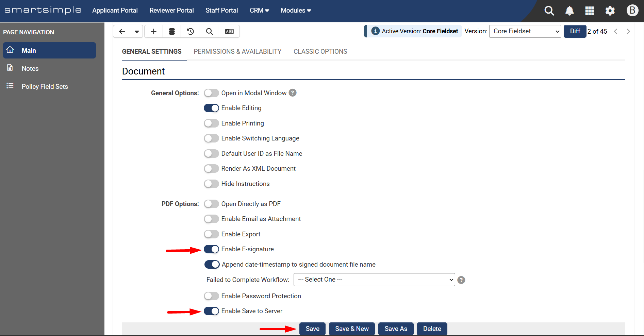Open Applicant Portal
644x336 pixels.
(x=115, y=11)
